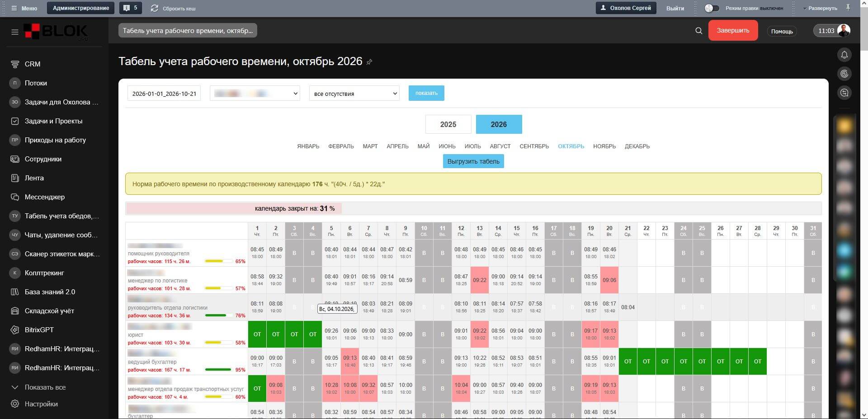Click the Администрирование button
This screenshot has width=868, height=419.
click(81, 8)
